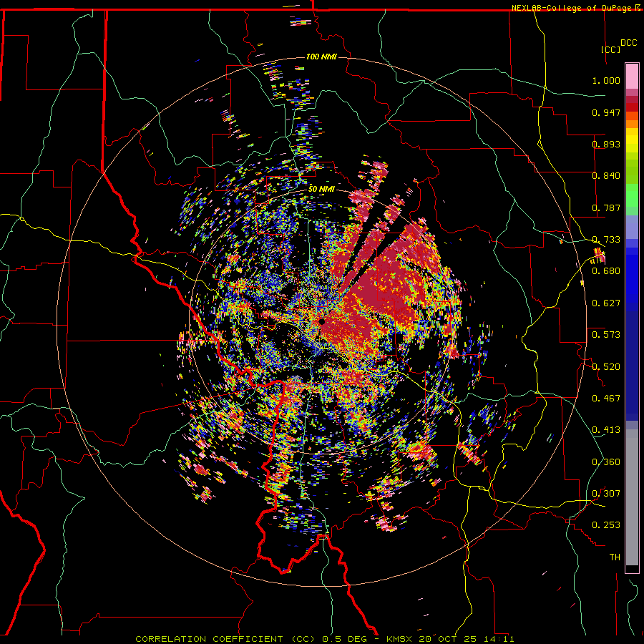Click the KMSX station ID in caption
This screenshot has width=644, height=644.
point(399,639)
